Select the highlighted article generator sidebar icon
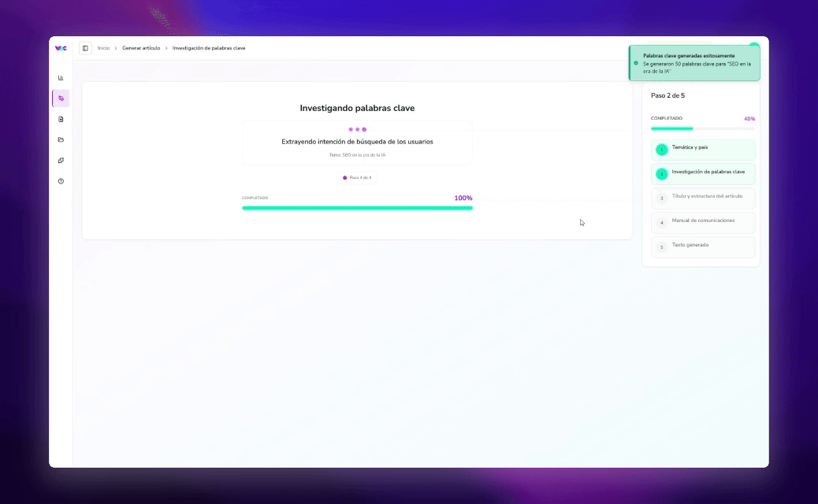Viewport: 818px width, 504px height. point(61,98)
